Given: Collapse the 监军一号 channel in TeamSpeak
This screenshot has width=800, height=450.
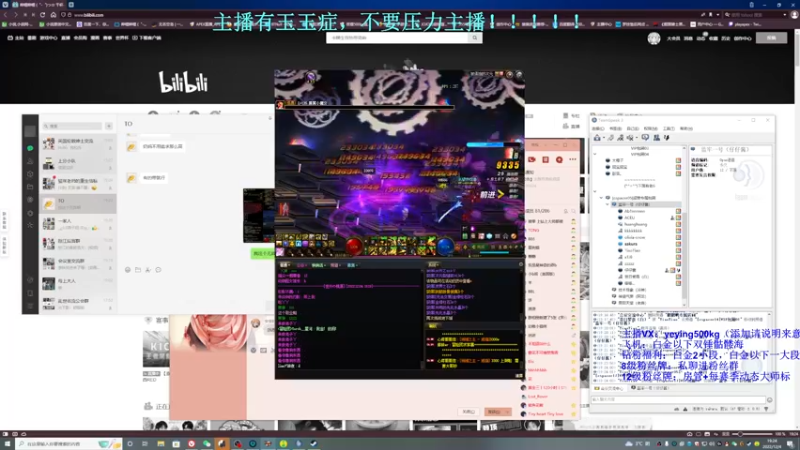Looking at the screenshot, I should tap(608, 204).
